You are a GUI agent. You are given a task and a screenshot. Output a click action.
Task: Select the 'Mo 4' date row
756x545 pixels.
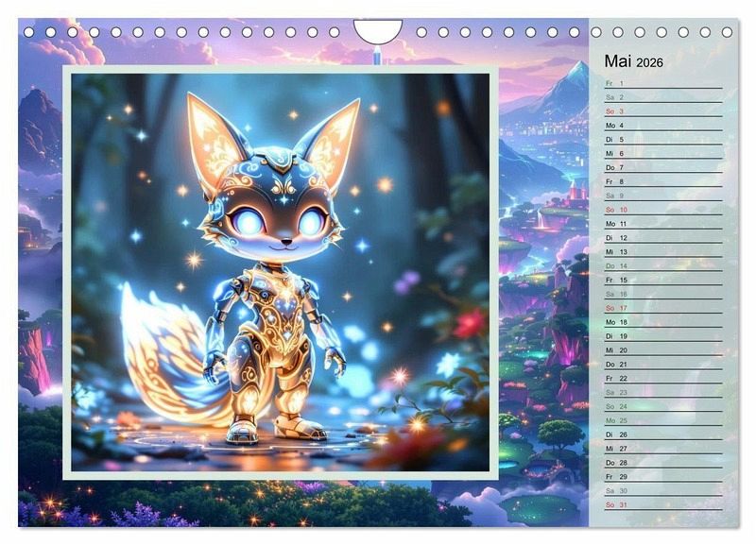point(663,126)
